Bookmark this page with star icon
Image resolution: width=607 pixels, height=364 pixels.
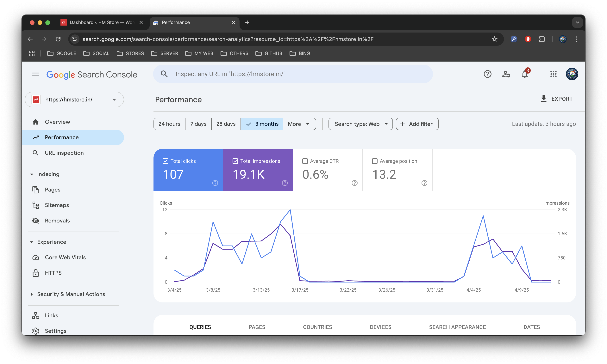(494, 39)
